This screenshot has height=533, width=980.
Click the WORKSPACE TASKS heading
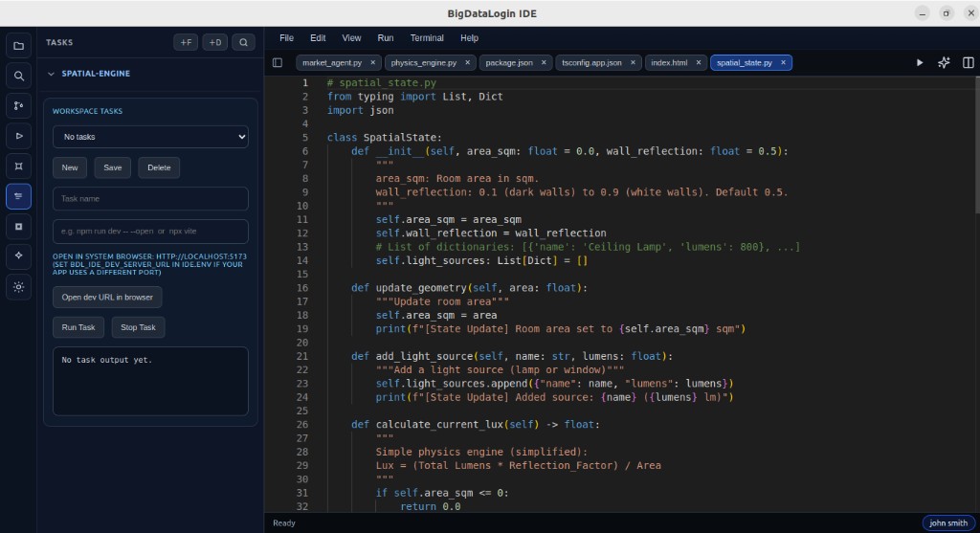pyautogui.click(x=87, y=111)
